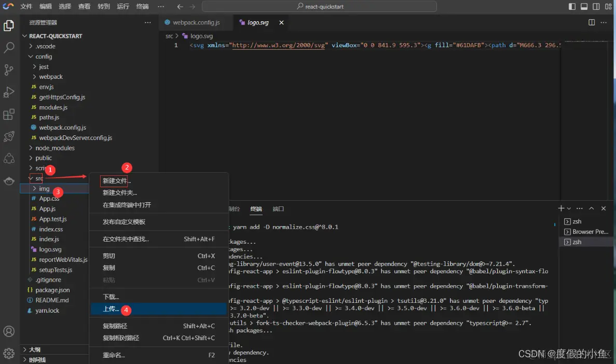This screenshot has width=616, height=364.
Task: Open the Extensions view icon
Action: pos(9,115)
